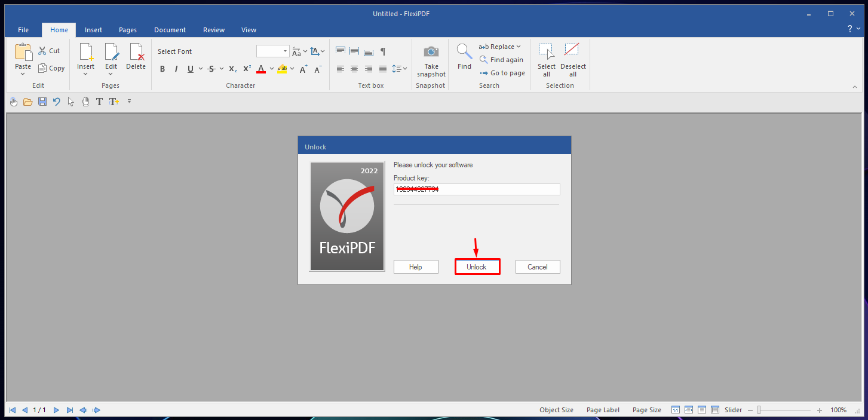Open the File menu
The height and width of the screenshot is (420, 868).
(x=23, y=30)
